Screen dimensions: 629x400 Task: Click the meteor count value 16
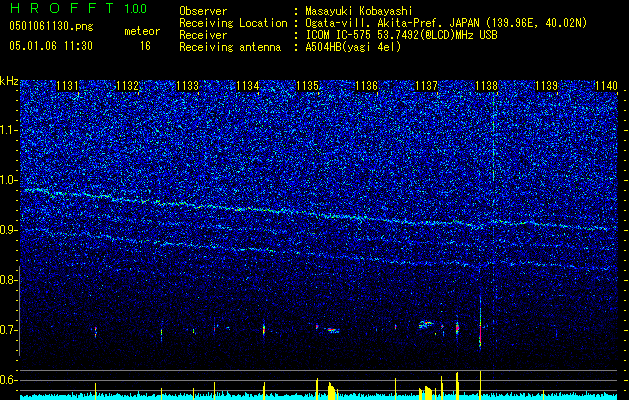click(x=145, y=46)
